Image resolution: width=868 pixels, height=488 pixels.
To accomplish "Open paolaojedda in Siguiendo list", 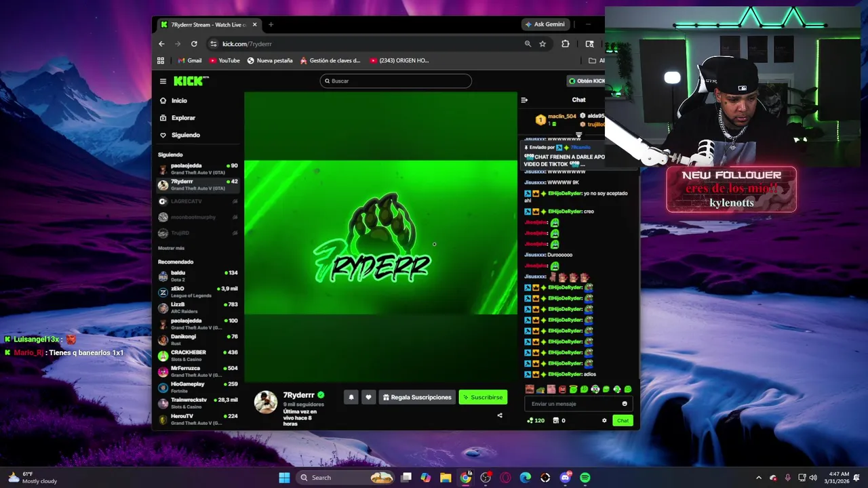I will point(198,169).
